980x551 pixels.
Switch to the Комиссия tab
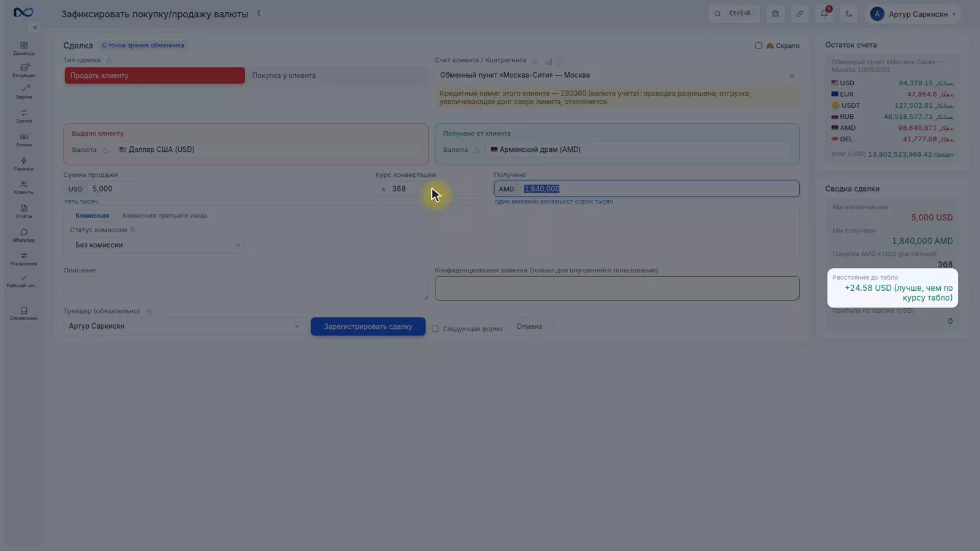92,216
